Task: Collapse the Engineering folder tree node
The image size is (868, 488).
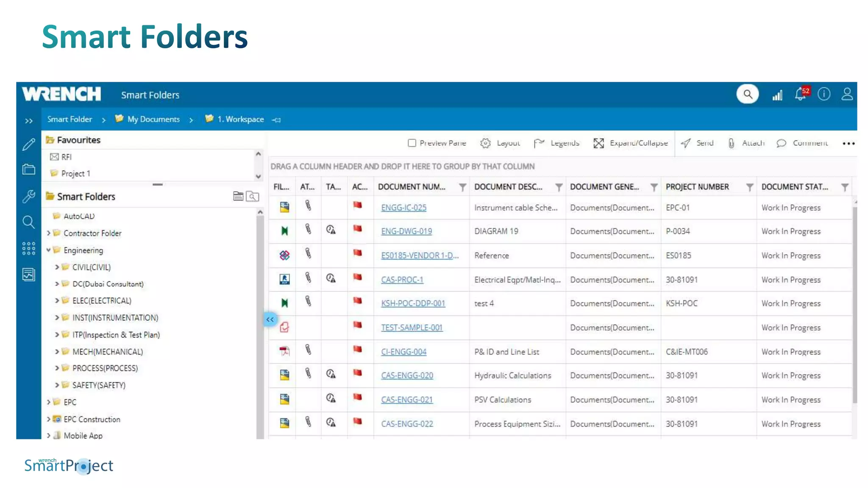Action: click(48, 250)
